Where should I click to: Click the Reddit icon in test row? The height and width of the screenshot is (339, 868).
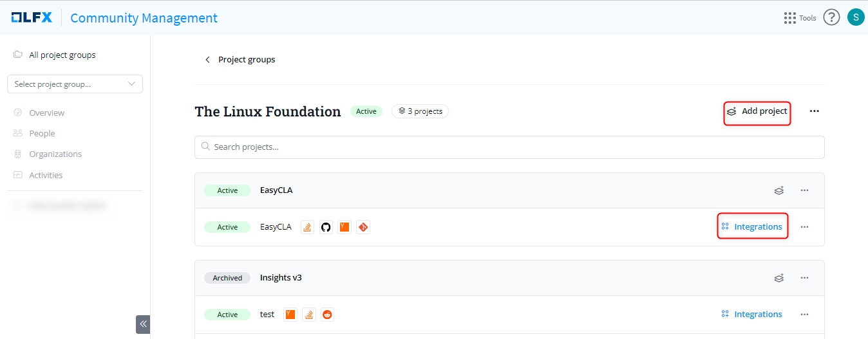327,315
